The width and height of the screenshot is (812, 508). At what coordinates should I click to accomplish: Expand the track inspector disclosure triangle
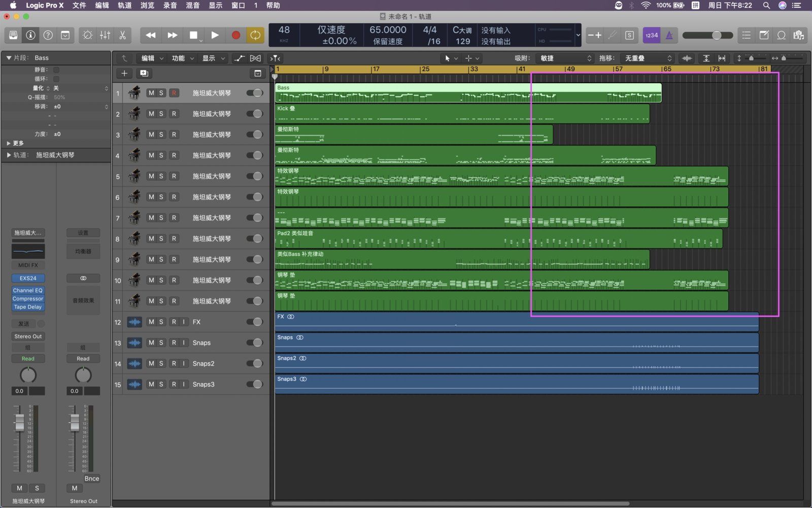click(x=9, y=155)
